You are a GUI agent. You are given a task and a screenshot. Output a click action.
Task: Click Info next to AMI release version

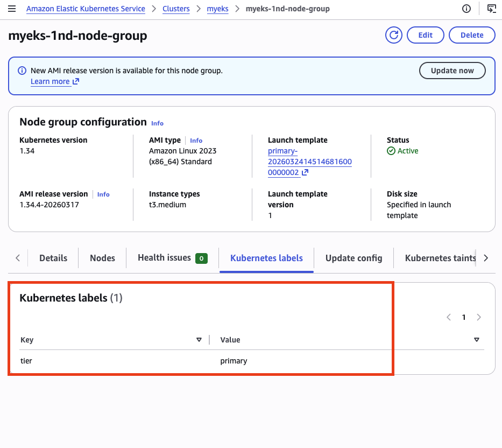[x=103, y=194]
